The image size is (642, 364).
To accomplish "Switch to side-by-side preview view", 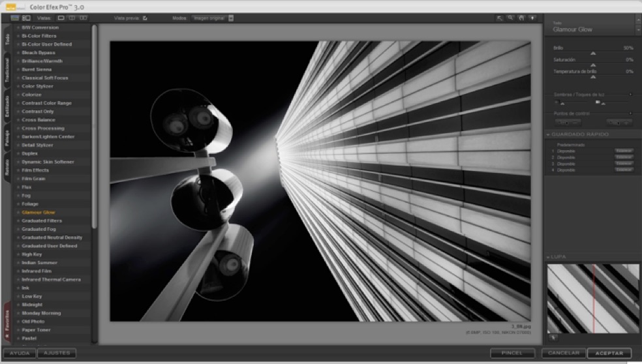I will 83,18.
